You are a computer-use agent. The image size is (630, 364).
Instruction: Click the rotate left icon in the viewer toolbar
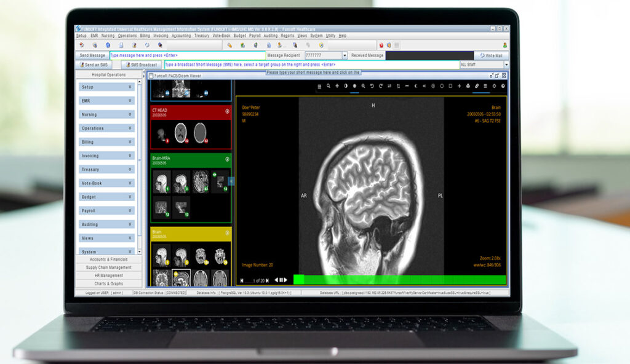point(372,86)
